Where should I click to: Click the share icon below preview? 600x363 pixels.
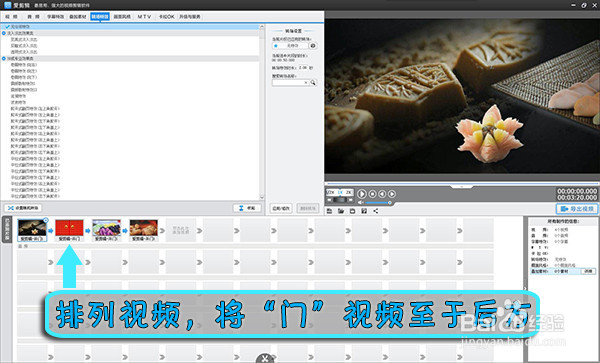click(376, 211)
